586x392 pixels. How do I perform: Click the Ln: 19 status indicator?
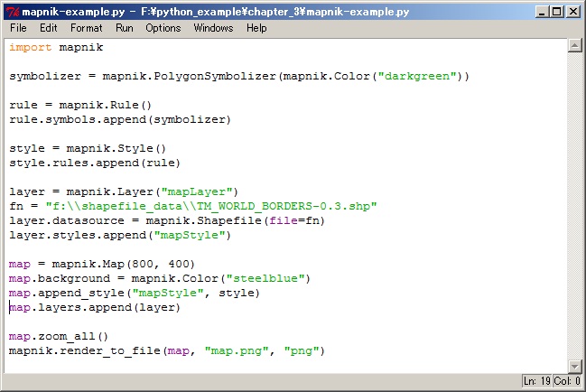coord(537,383)
